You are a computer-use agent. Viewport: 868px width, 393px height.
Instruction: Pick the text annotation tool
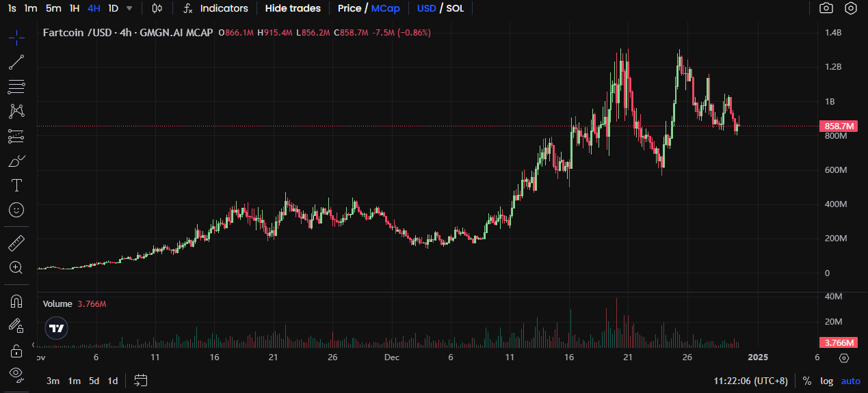click(x=16, y=185)
